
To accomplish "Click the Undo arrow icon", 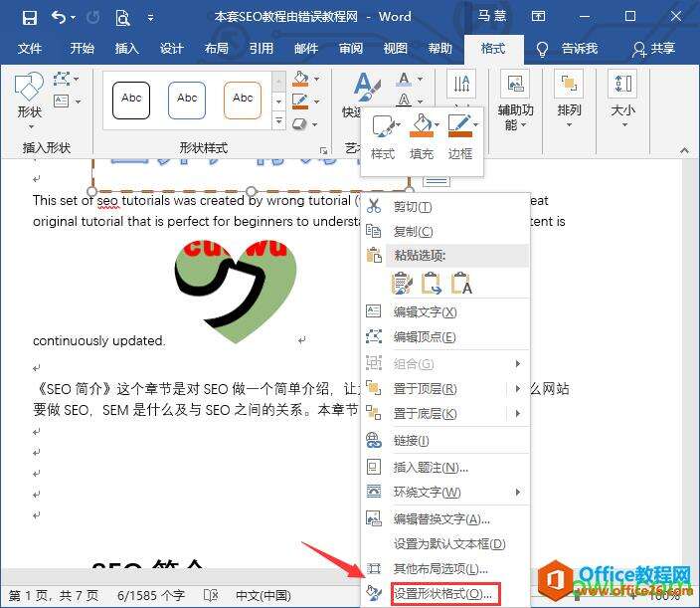I will (58, 18).
